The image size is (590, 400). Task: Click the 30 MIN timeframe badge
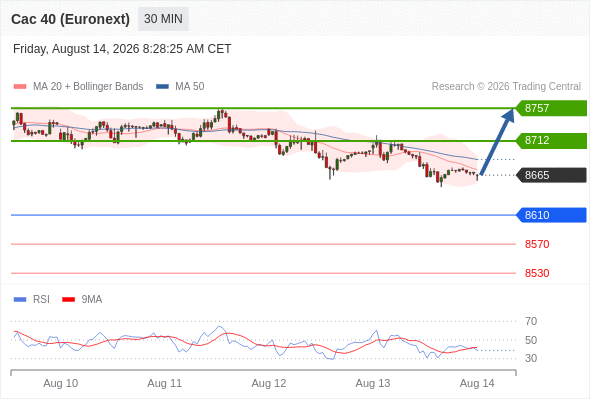(163, 19)
